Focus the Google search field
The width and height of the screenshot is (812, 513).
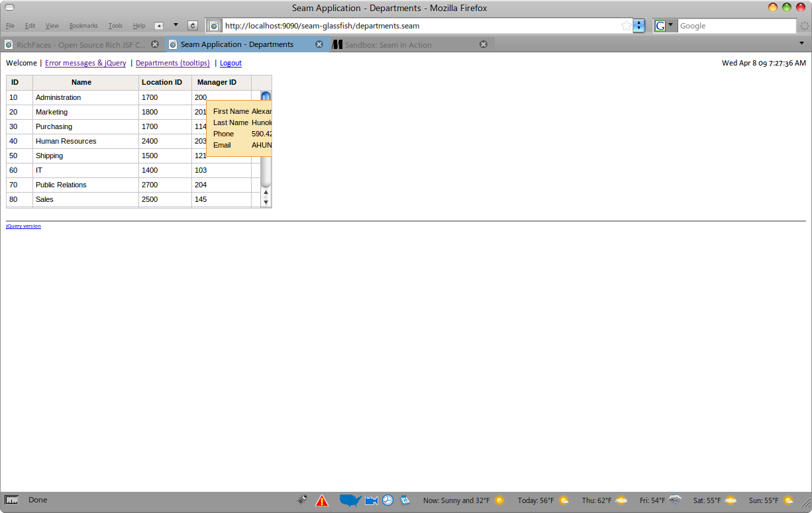coord(736,26)
